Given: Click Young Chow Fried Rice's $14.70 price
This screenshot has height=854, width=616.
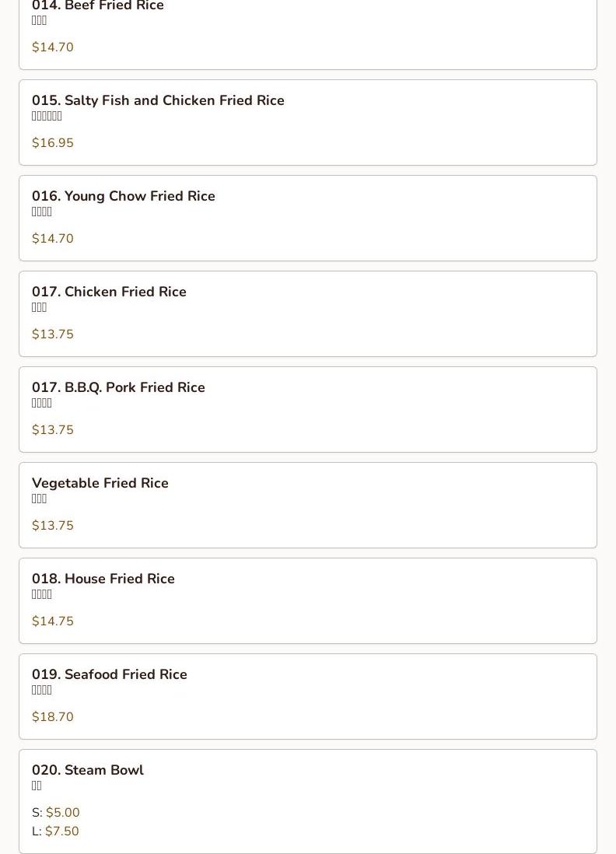Looking at the screenshot, I should point(53,239).
